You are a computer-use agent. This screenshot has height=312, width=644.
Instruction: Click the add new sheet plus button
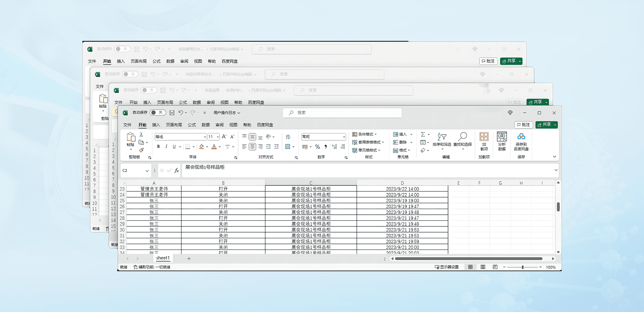coord(189,259)
